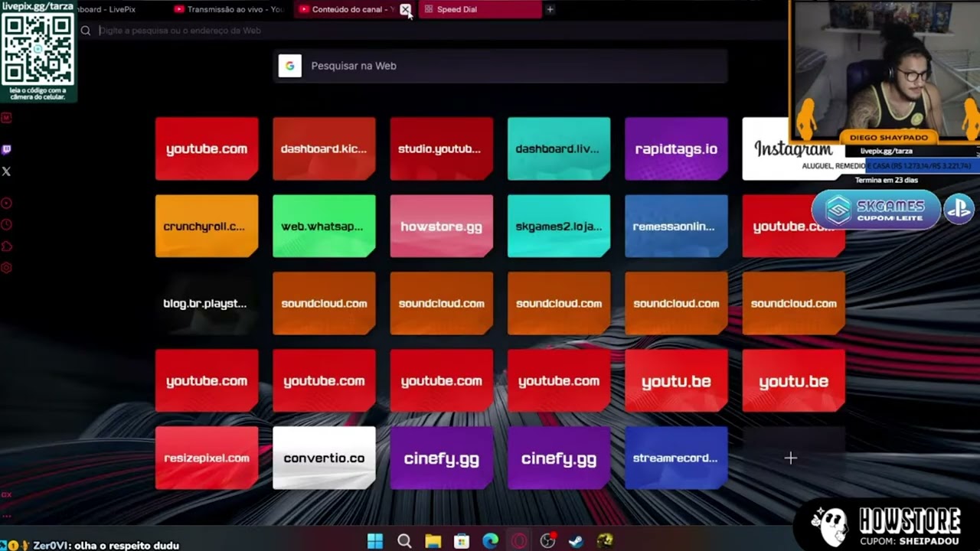Open dashboard.liv... speed dial tile
The image size is (980, 551).
[x=559, y=148]
